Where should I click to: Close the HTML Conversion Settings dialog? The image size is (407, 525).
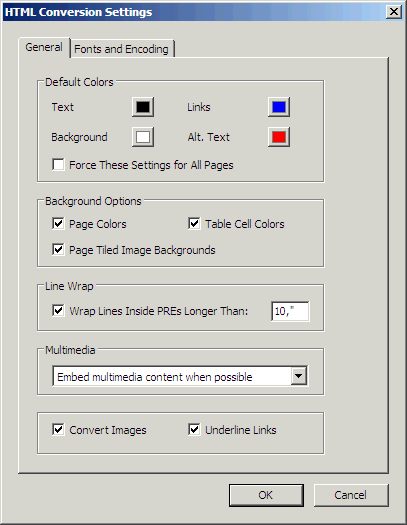(x=394, y=12)
